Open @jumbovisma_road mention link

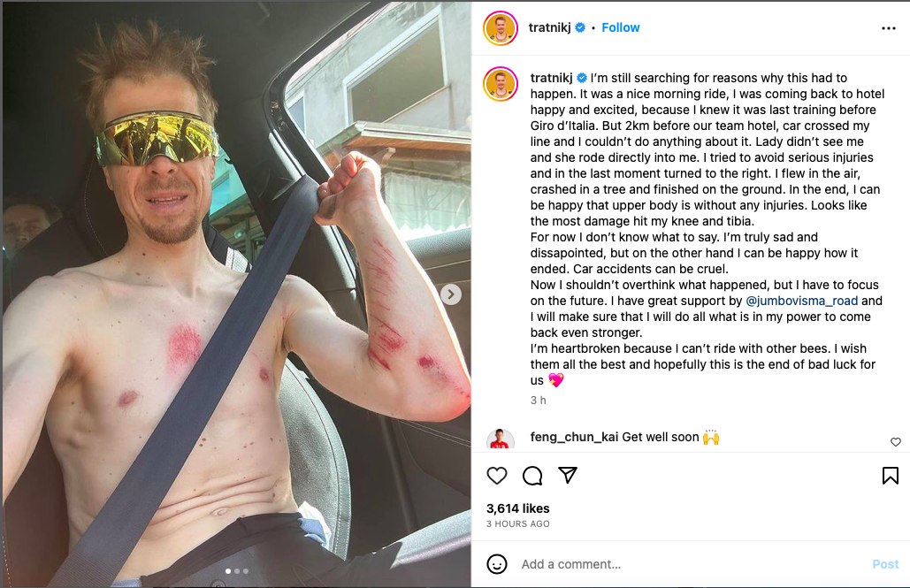coord(801,301)
